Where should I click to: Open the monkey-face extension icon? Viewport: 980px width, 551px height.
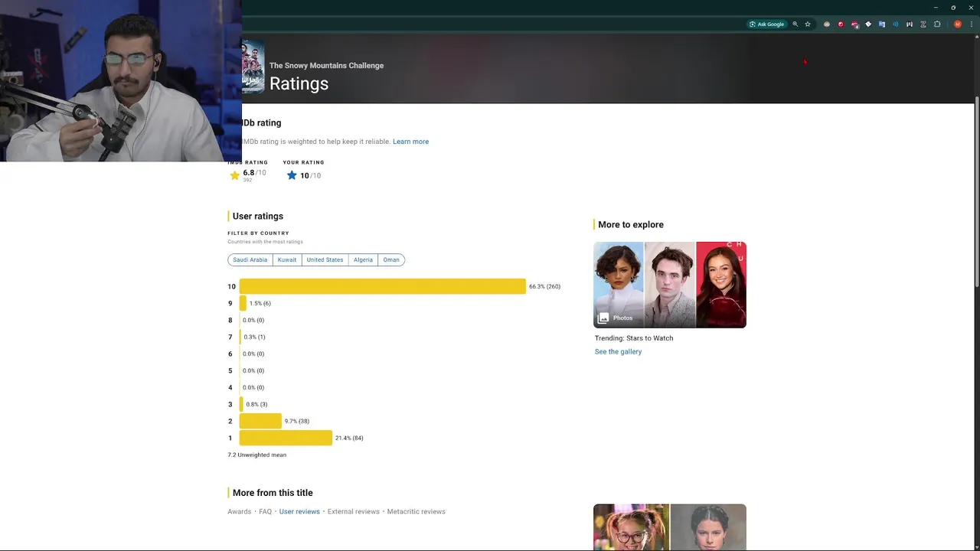[826, 24]
